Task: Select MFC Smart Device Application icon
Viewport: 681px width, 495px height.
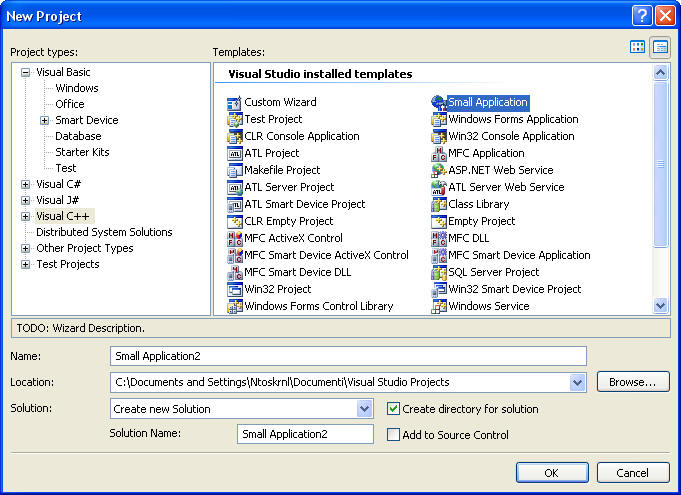Action: coord(439,255)
